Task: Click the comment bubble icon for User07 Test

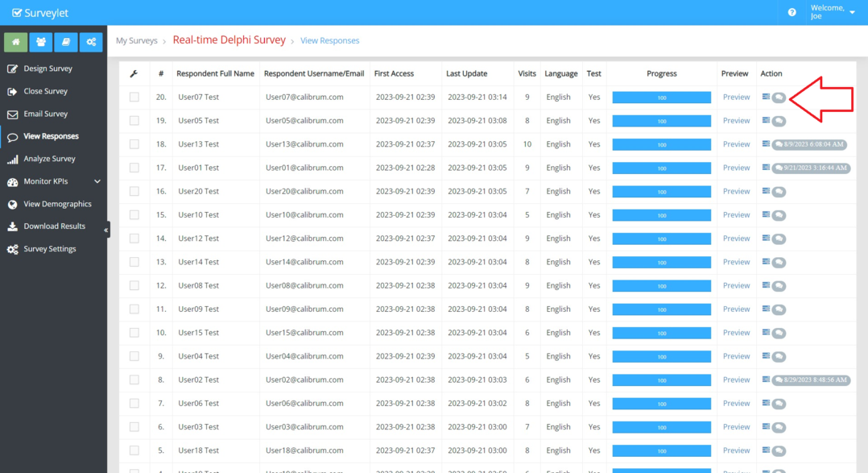Action: tap(779, 98)
